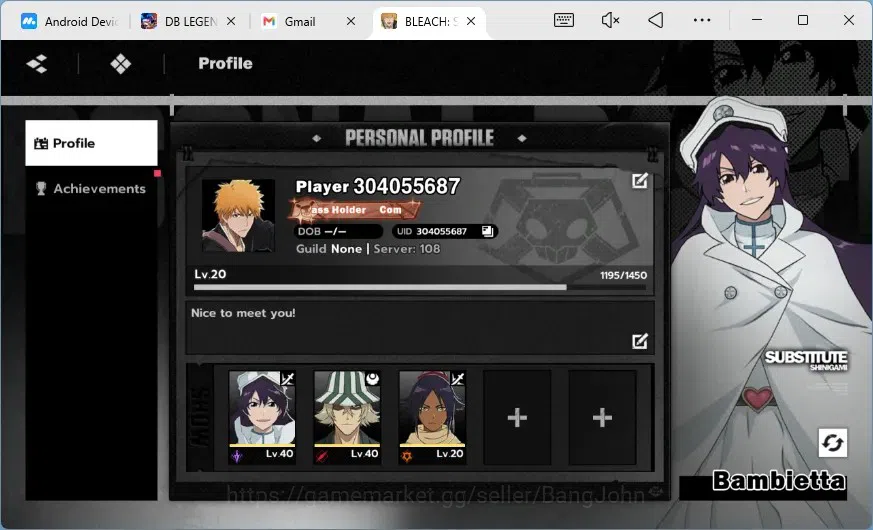Click the Lv.20 experience progress bar
Viewport: 873px width, 530px height.
point(420,287)
